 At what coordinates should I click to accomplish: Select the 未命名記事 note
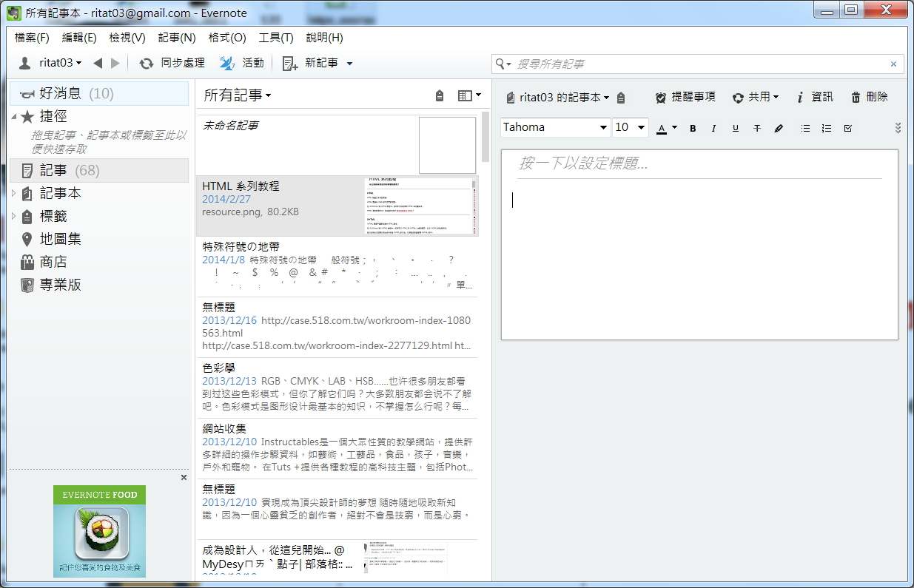coord(337,144)
